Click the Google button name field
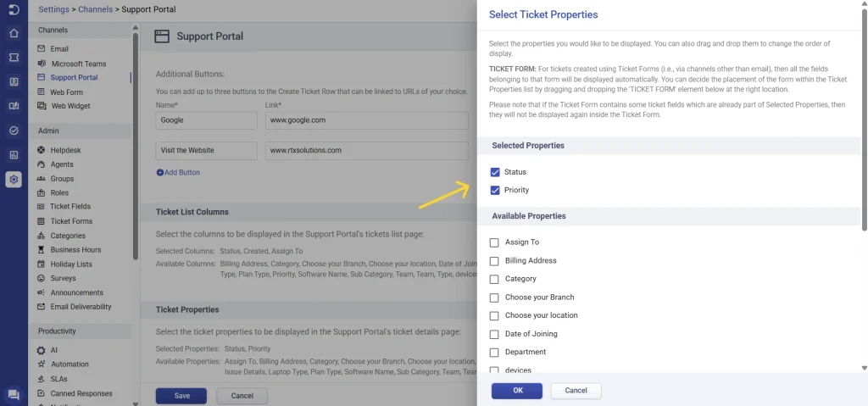The width and height of the screenshot is (868, 406). [x=207, y=120]
